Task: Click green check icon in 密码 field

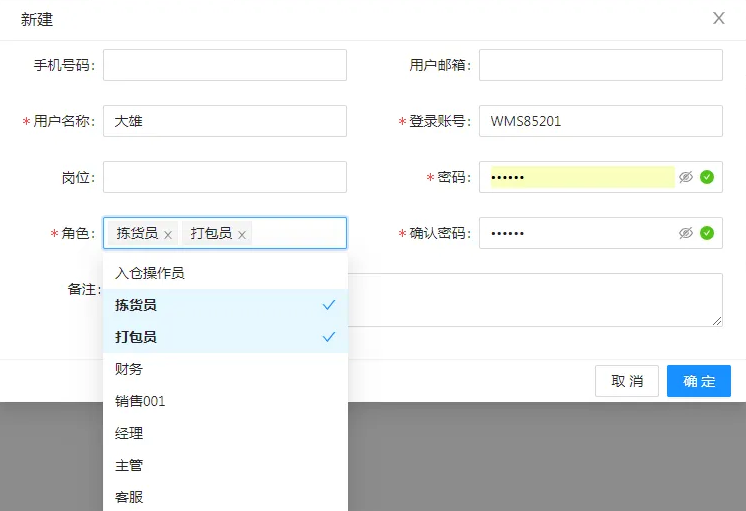Action: [x=707, y=177]
